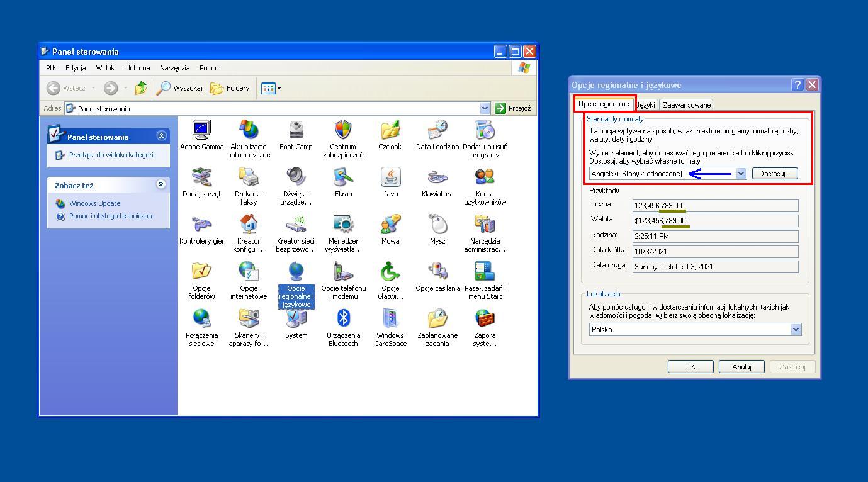The image size is (868, 482).
Task: Open the Pomoc menu
Action: (x=210, y=68)
